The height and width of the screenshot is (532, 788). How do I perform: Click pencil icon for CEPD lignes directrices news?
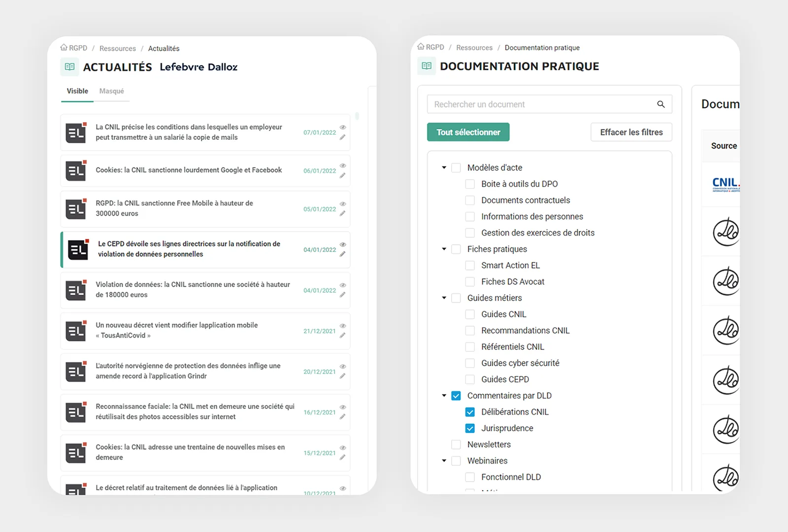[342, 254]
